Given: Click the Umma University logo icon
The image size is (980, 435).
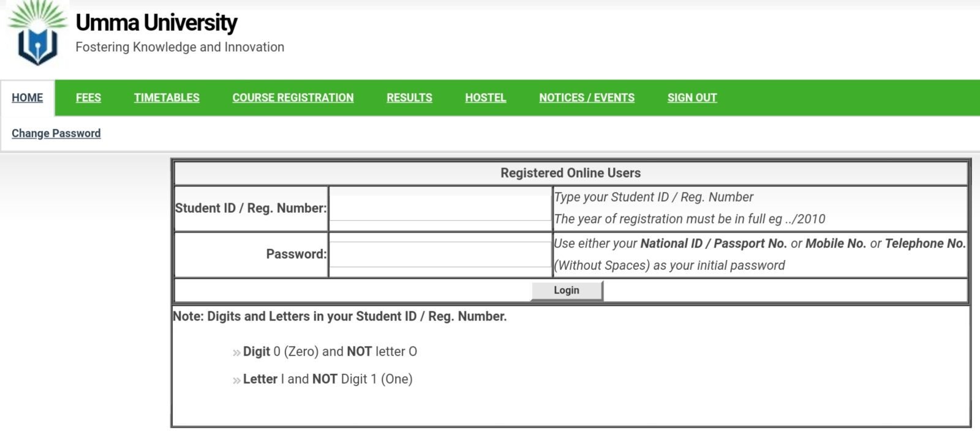Looking at the screenshot, I should tap(37, 35).
